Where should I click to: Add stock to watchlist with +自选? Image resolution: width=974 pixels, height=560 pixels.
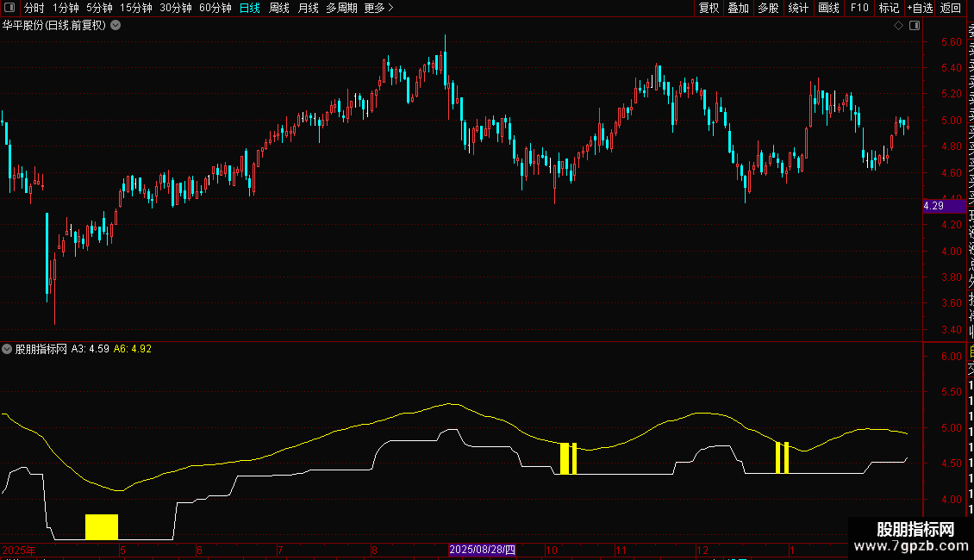pos(920,8)
